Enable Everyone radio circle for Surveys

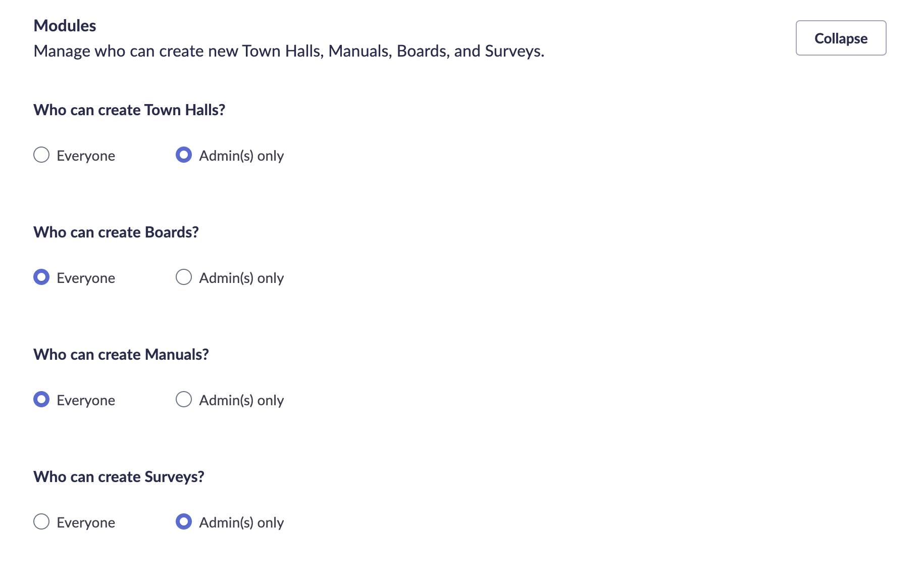point(41,521)
